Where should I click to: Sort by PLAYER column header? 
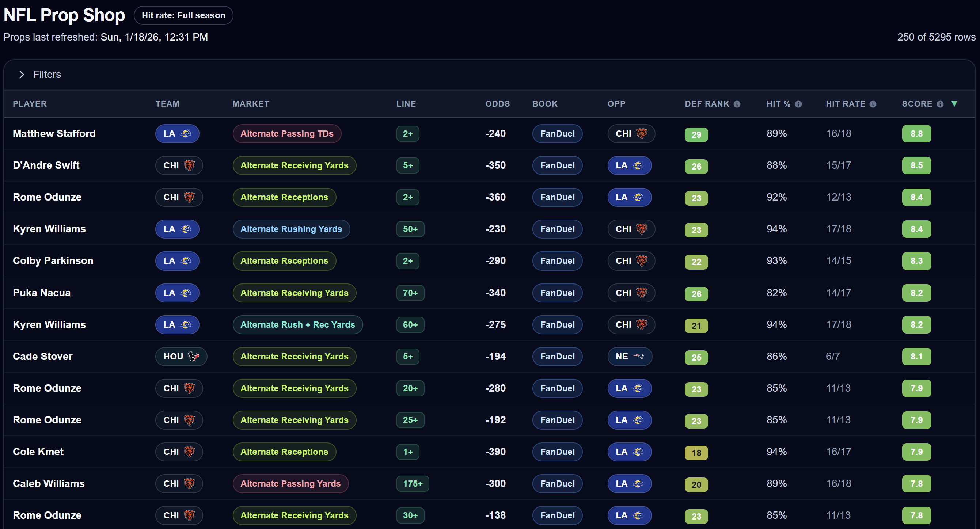(30, 104)
